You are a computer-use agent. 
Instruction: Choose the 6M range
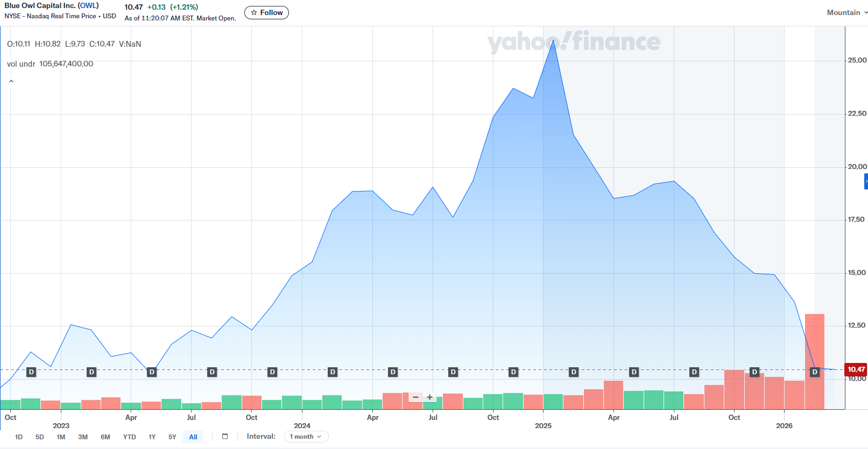point(105,437)
